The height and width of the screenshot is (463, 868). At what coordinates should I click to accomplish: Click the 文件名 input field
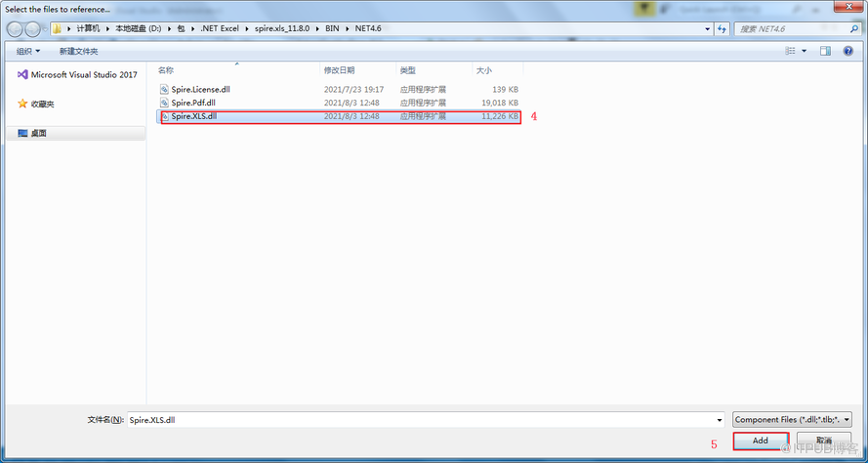pos(421,420)
